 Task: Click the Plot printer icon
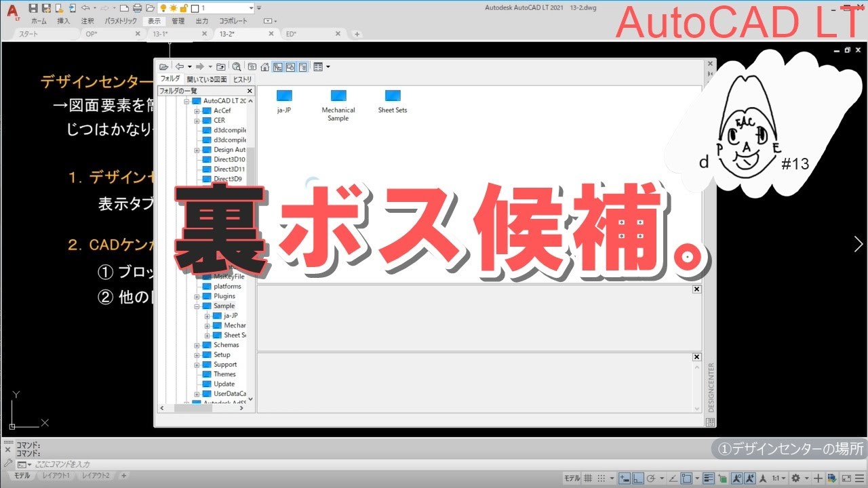[x=137, y=8]
